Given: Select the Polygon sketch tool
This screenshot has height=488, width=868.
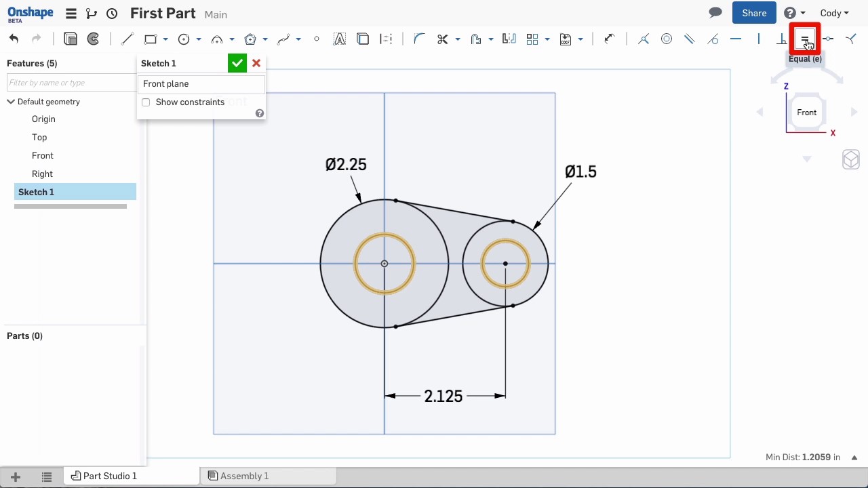Looking at the screenshot, I should click(x=250, y=39).
